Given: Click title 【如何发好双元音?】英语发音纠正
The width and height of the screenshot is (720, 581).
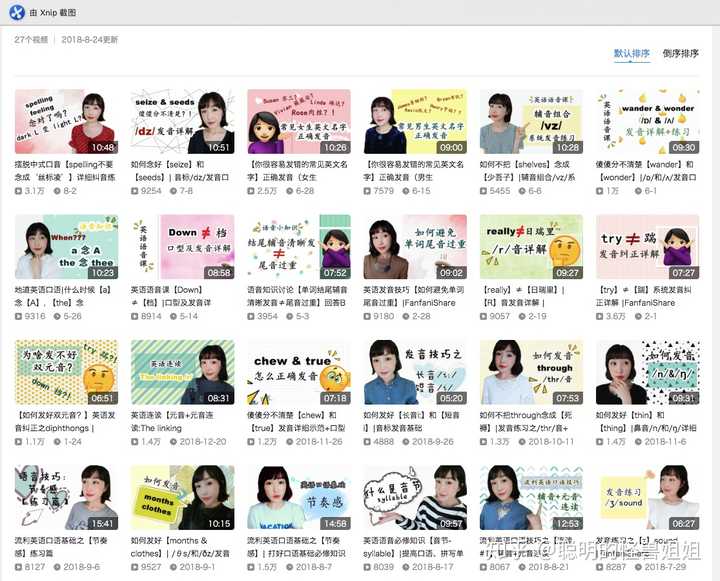Looking at the screenshot, I should pyautogui.click(x=65, y=422).
